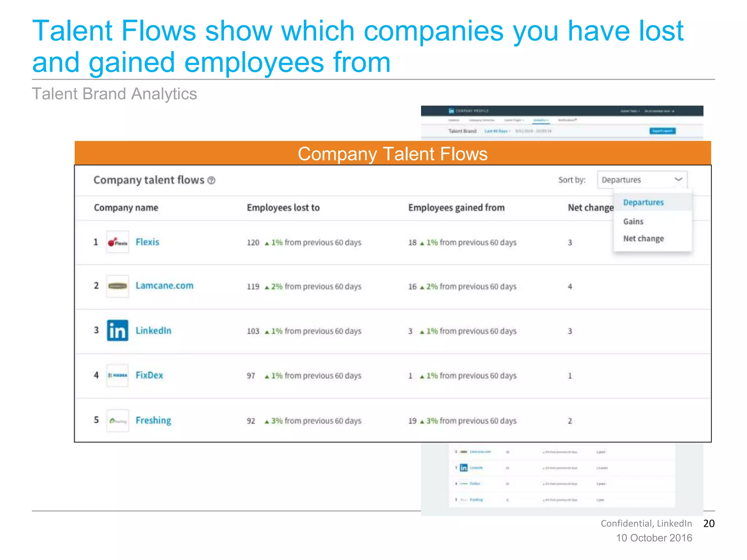
Task: Click the Company Talent Flows orange banner
Action: tap(393, 153)
